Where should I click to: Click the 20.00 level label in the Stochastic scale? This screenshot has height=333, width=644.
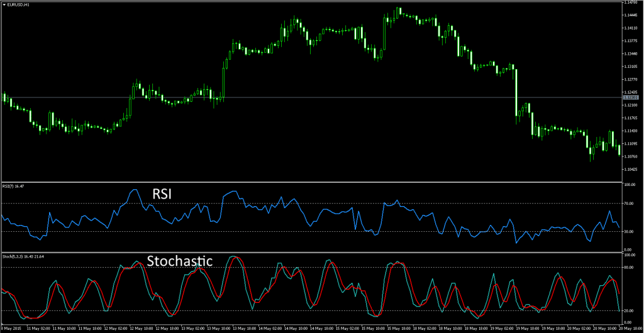[629, 310]
